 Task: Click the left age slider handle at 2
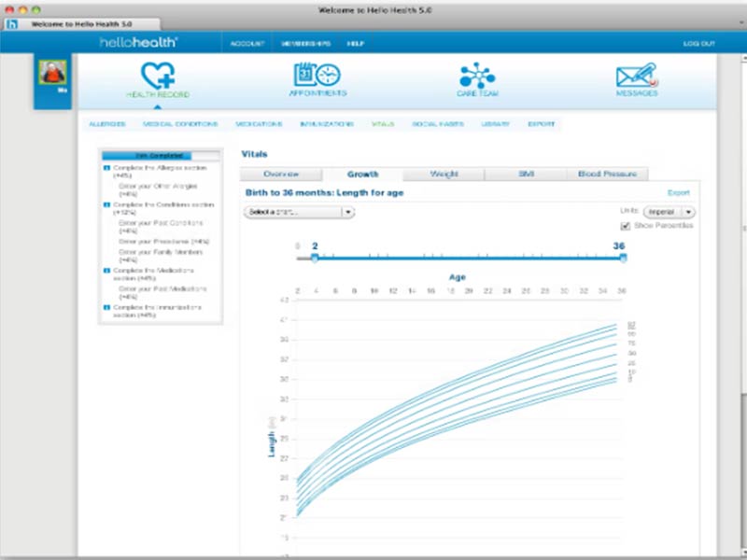pos(315,259)
